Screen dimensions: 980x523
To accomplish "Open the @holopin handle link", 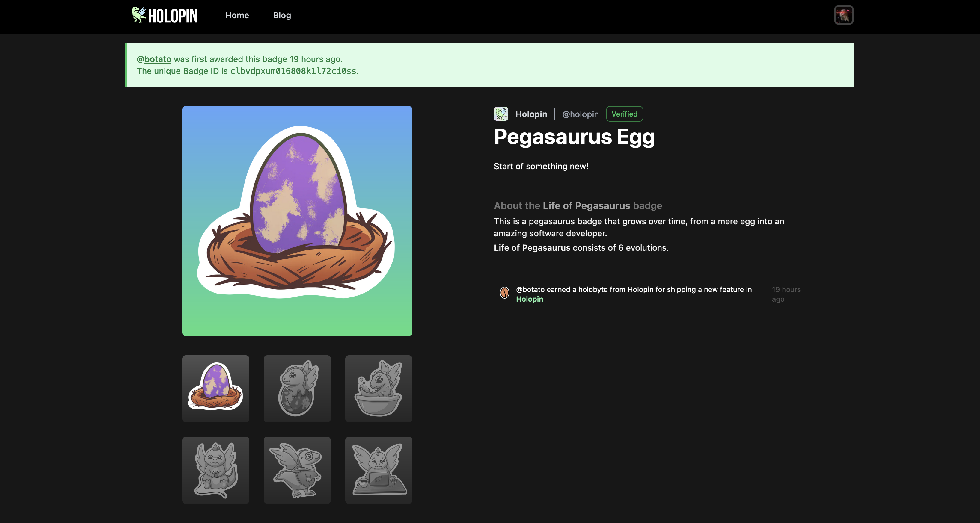I will [580, 114].
